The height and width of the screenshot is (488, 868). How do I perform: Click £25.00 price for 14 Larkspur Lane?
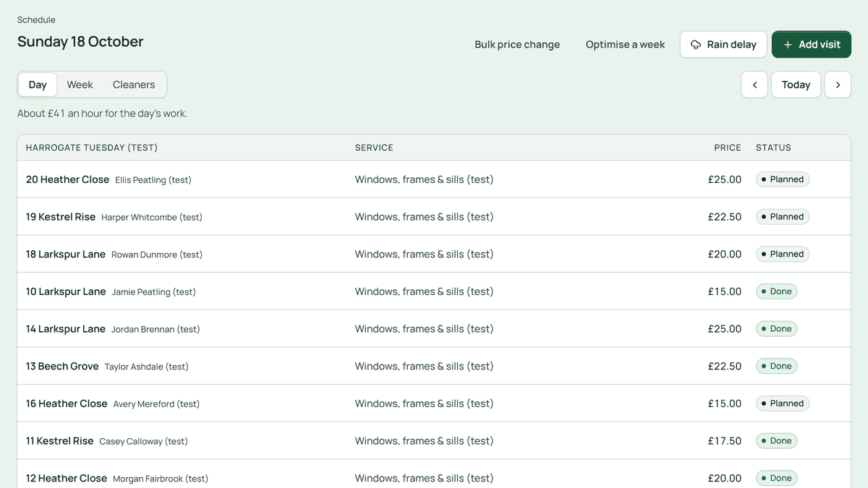(x=725, y=329)
